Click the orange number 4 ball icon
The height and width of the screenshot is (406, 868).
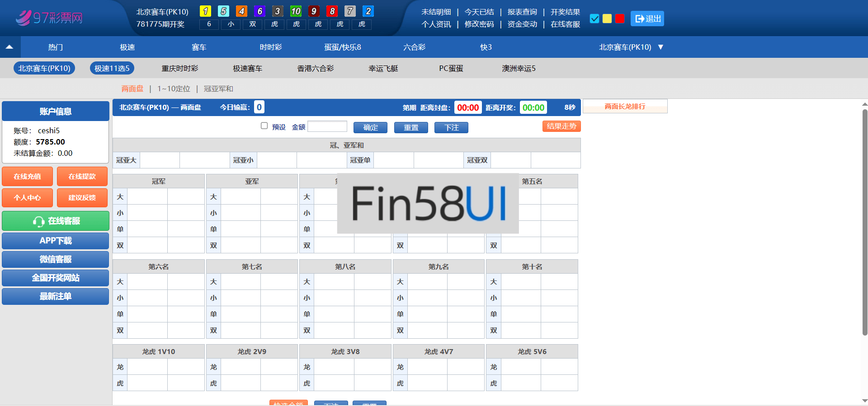point(241,11)
